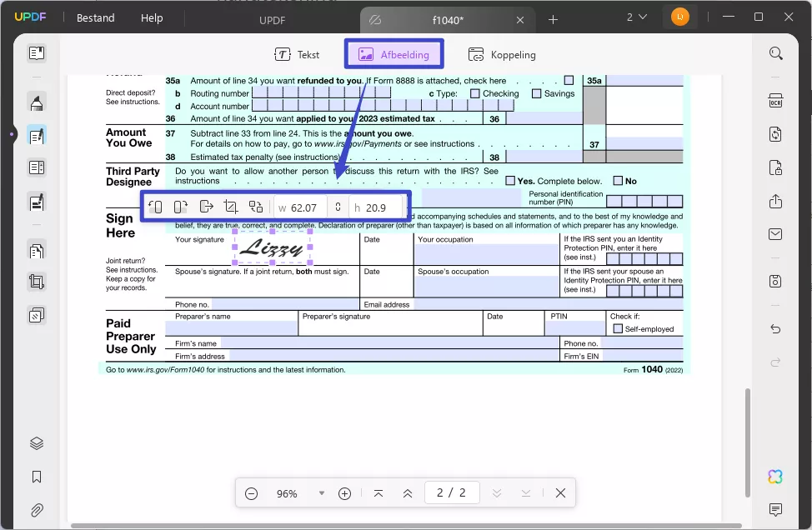Select the Crop image tool
This screenshot has width=812, height=530.
[x=231, y=207]
